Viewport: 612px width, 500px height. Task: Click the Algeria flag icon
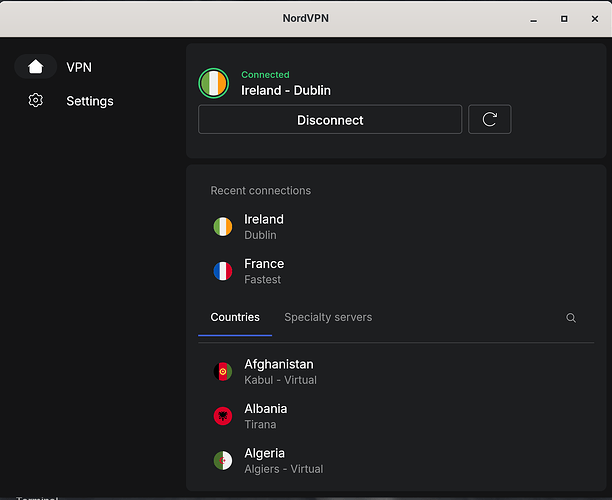pos(223,460)
